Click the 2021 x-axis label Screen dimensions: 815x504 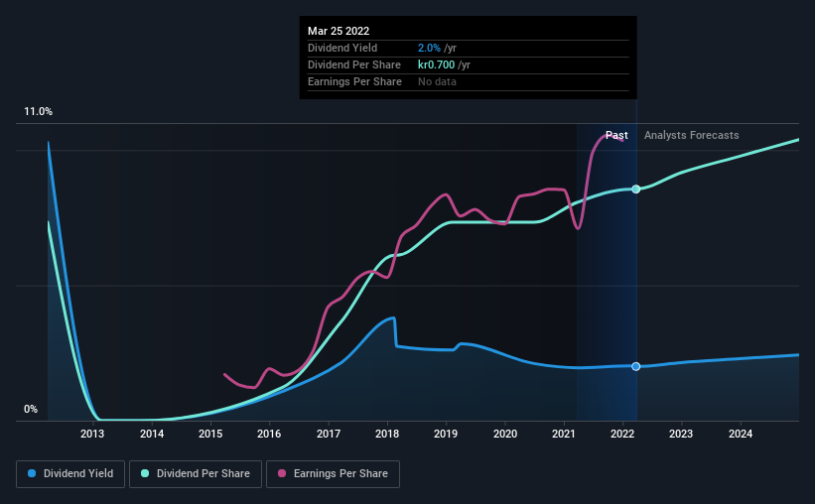[564, 434]
